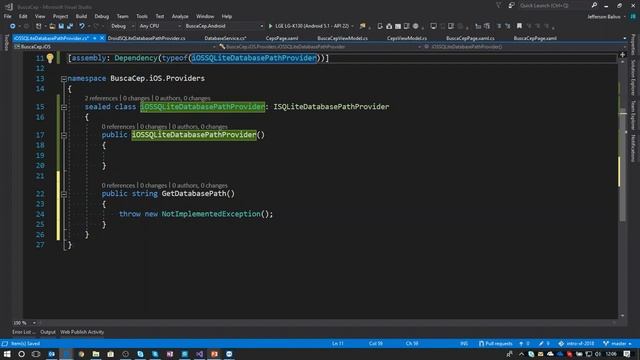This screenshot has height=360, width=640.
Task: Switch to BuscaCepViewModel.cs tab
Action: 342,38
